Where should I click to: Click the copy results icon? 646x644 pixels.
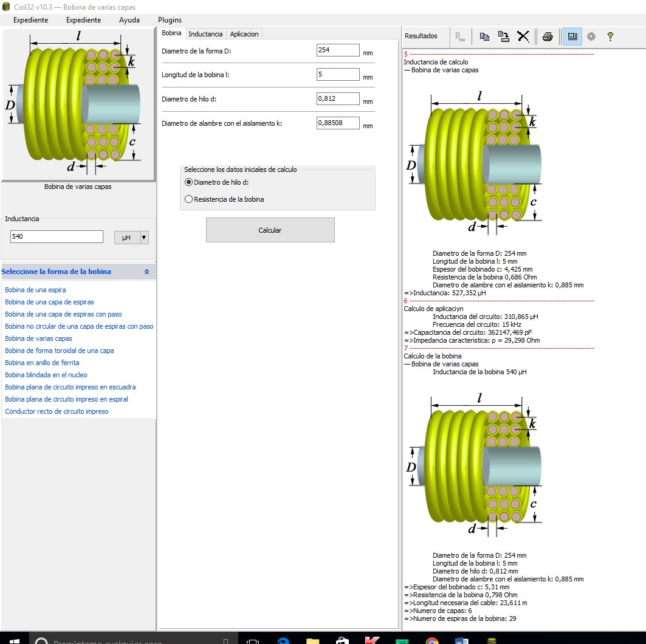(x=484, y=36)
